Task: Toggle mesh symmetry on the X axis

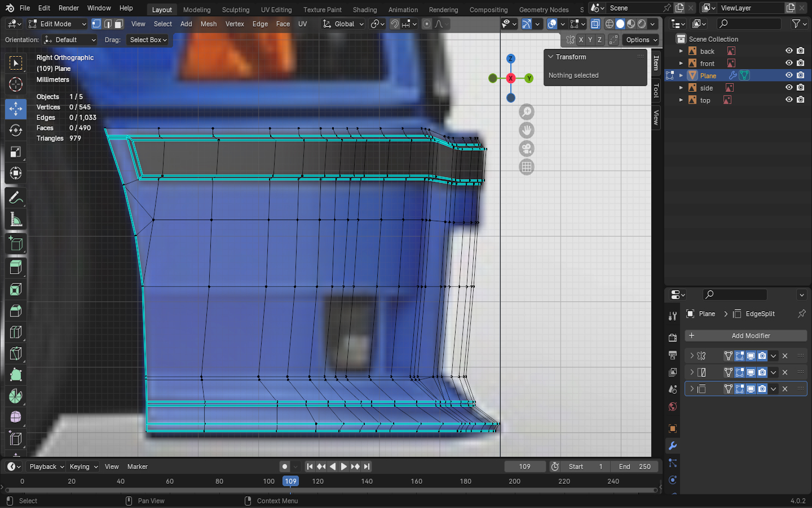Action: (581, 40)
